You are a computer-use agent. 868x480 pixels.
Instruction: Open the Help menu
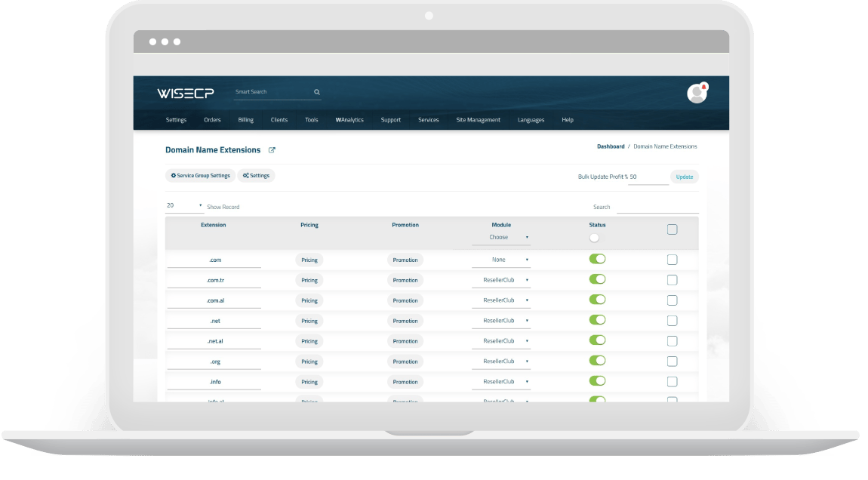point(568,119)
